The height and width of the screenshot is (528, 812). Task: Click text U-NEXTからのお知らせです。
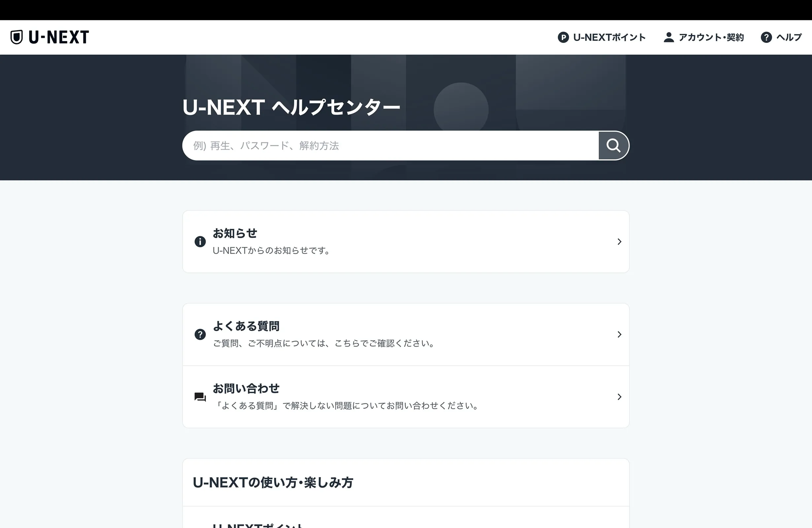click(x=271, y=250)
